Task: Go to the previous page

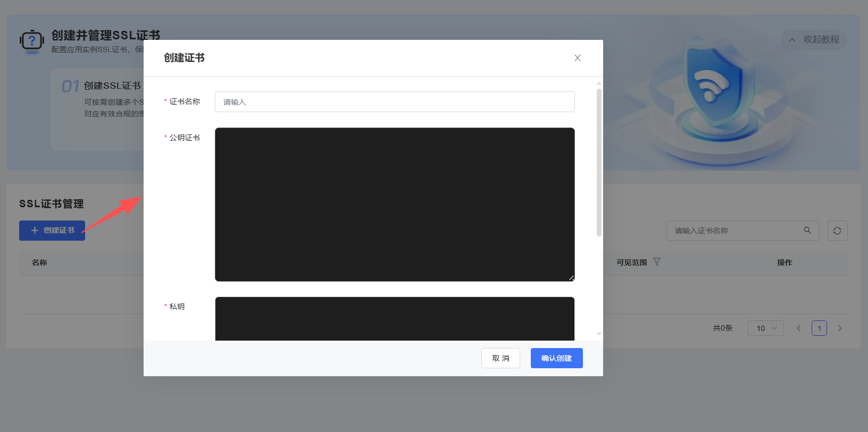Action: (799, 328)
